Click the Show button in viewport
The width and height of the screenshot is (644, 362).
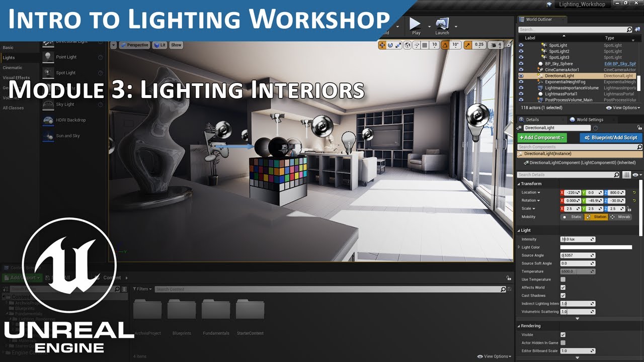pos(176,45)
